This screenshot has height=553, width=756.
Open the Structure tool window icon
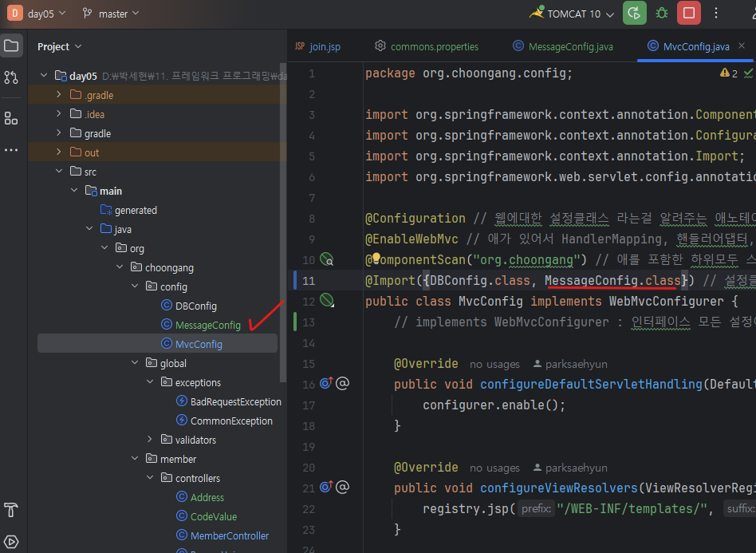pos(11,118)
